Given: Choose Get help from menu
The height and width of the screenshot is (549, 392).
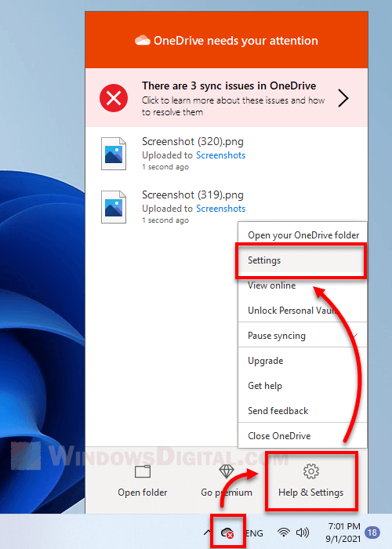Looking at the screenshot, I should coord(303,386).
